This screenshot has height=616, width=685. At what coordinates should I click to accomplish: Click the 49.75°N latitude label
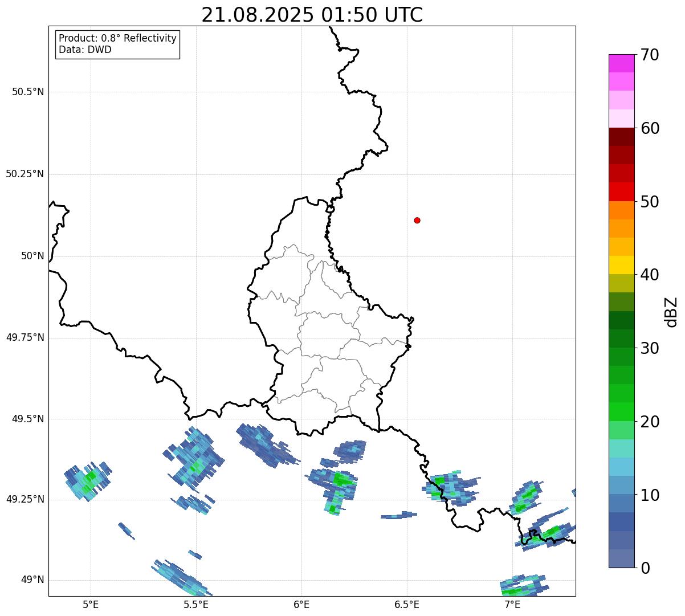25,337
